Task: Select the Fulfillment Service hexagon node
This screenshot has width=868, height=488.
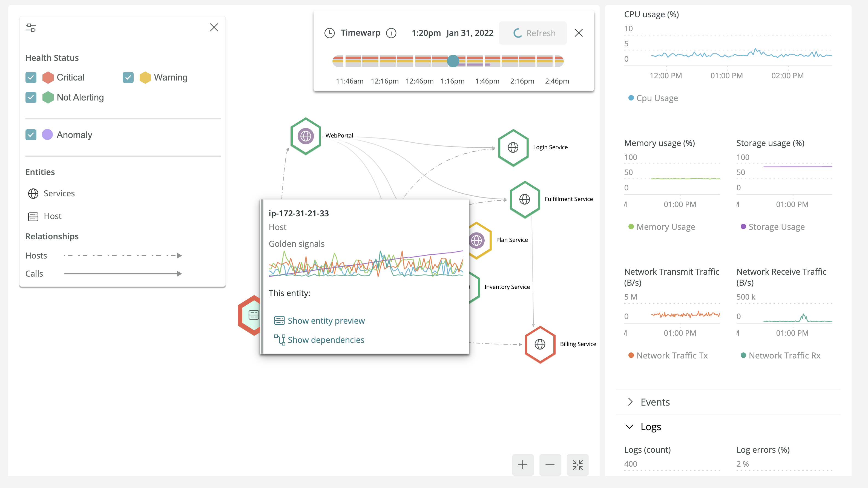Action: [525, 200]
